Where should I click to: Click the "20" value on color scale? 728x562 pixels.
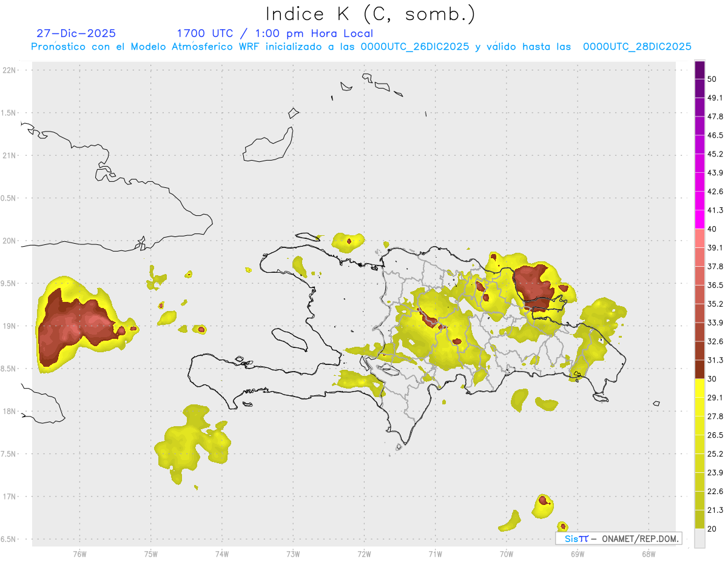point(713,529)
